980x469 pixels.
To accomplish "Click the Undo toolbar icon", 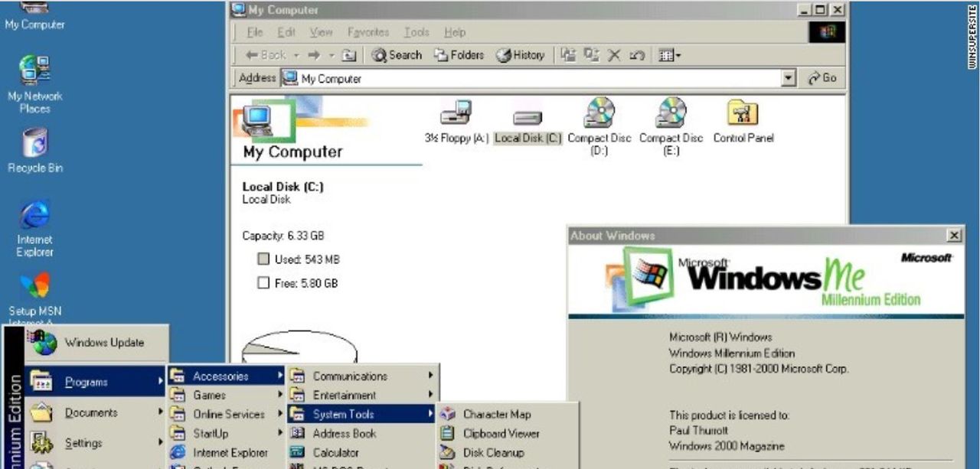I will (635, 55).
